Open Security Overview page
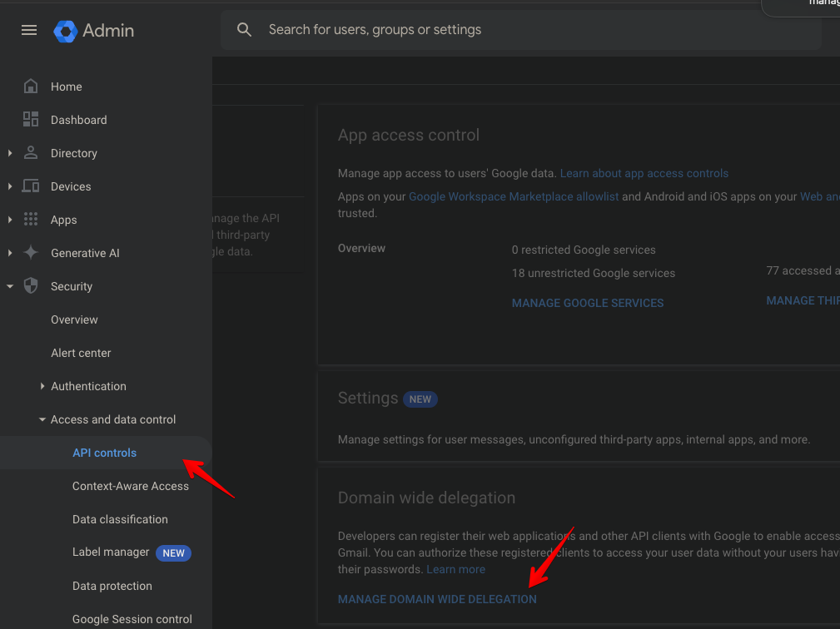 (74, 319)
